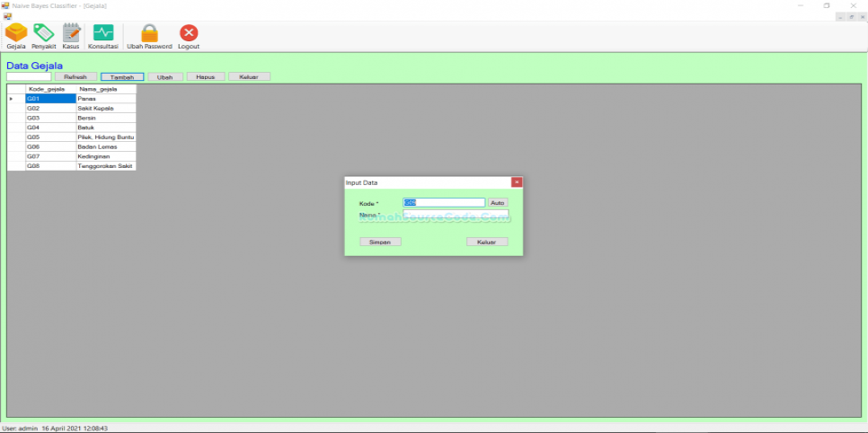
Task: Click the Tambah button
Action: (122, 77)
